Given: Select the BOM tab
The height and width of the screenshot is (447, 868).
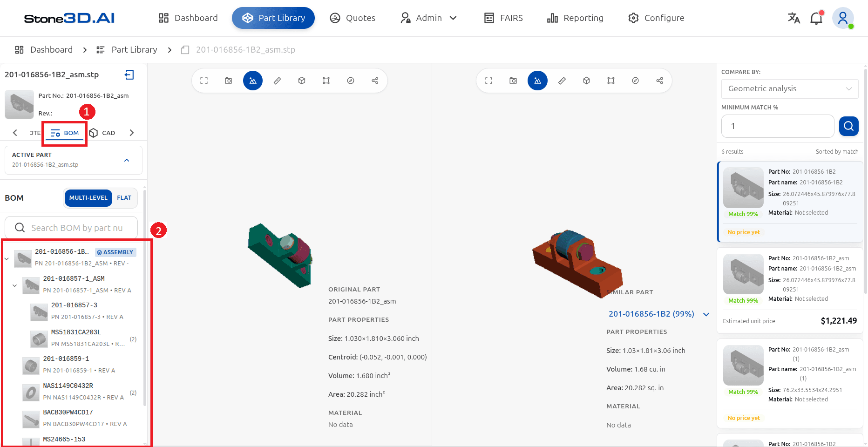Looking at the screenshot, I should point(65,133).
